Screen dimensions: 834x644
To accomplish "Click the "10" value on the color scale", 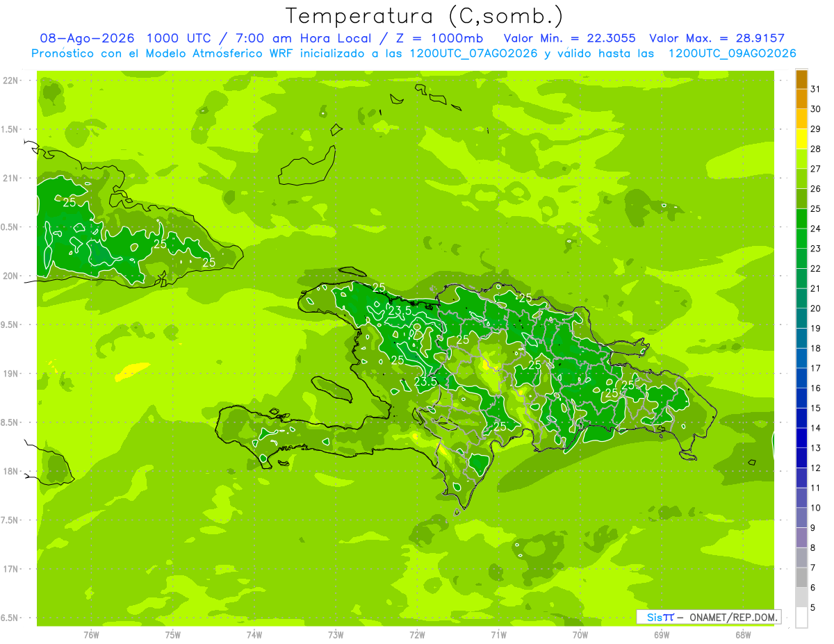I will pos(816,508).
